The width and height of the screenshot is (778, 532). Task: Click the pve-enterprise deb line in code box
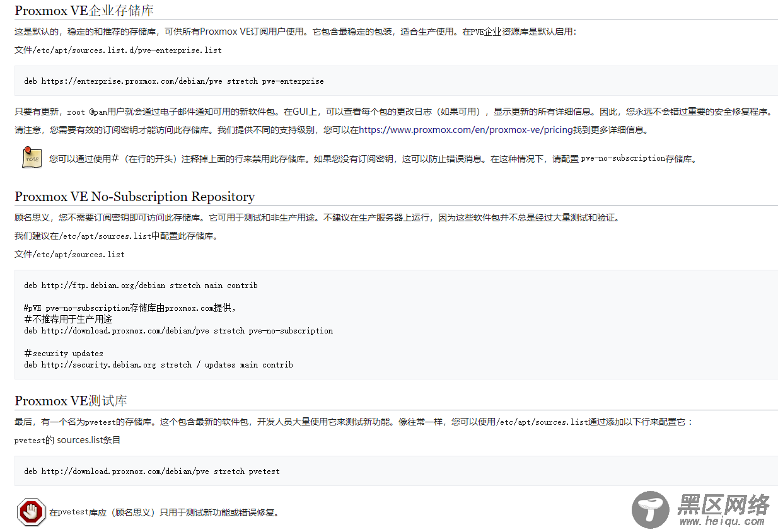(x=174, y=81)
